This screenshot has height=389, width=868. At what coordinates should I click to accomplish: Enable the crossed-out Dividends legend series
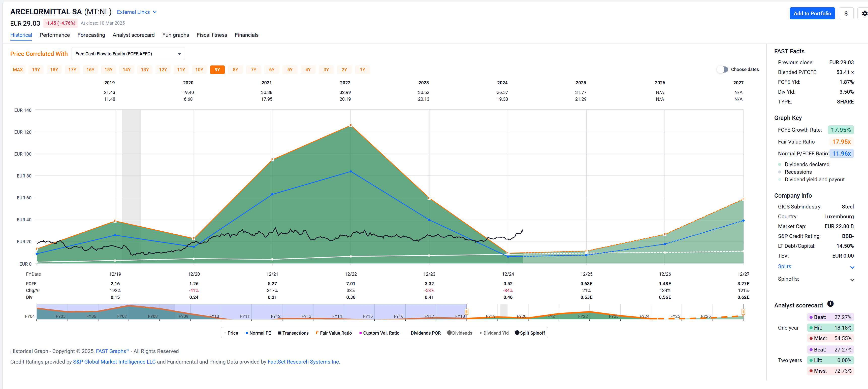pyautogui.click(x=460, y=333)
